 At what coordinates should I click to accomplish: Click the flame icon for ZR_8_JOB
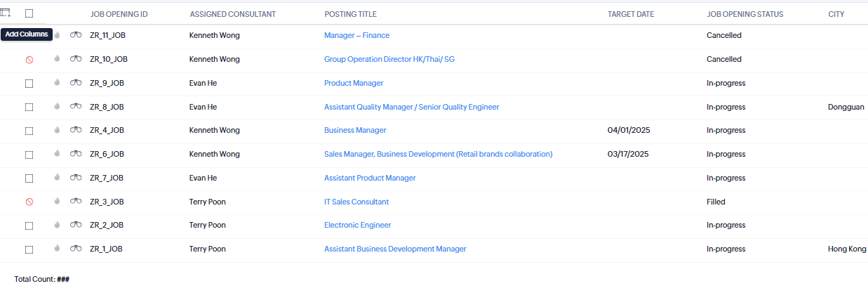click(x=58, y=107)
